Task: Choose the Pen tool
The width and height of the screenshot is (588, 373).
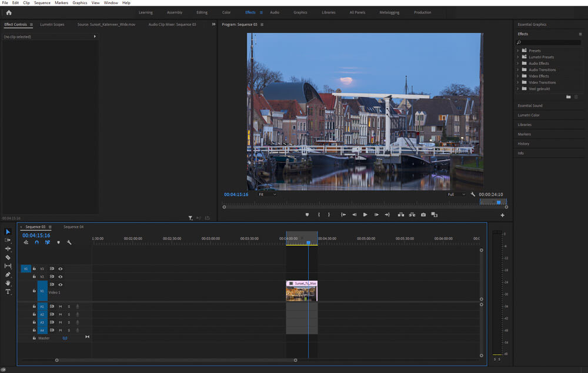Action: tap(8, 275)
